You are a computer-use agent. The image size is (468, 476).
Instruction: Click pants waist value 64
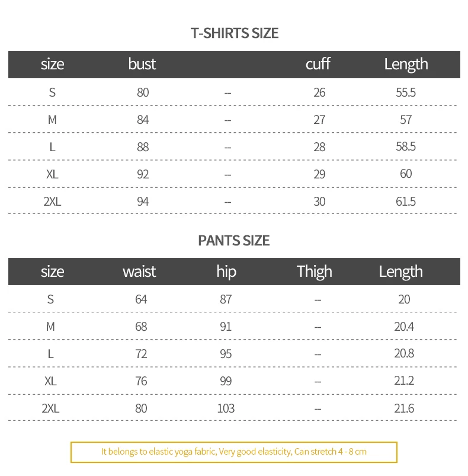(x=141, y=299)
